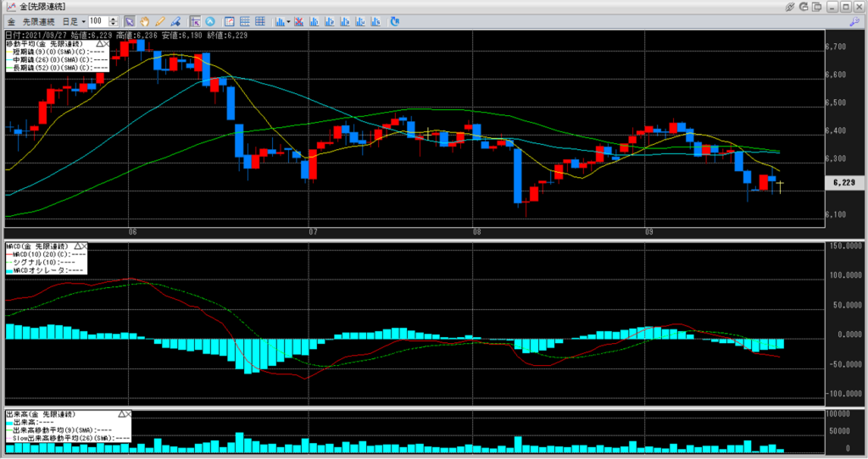The image size is (868, 459).
Task: Click the 出来高移動平均(9) legend entry
Action: 60,429
